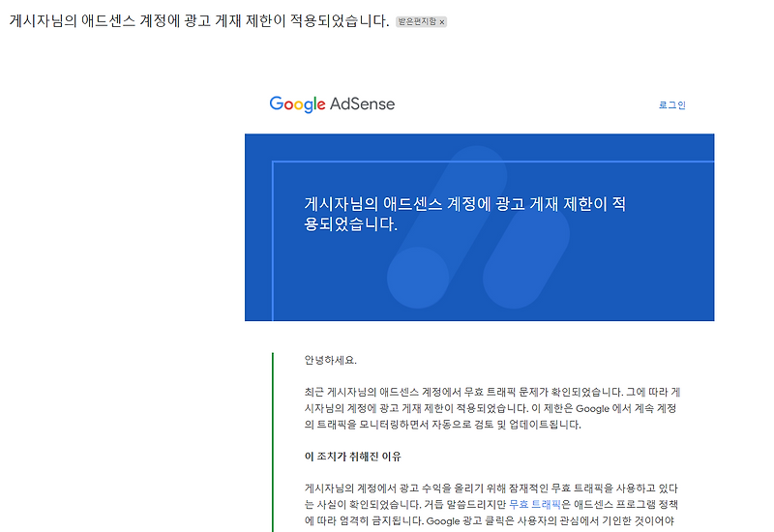Click the Google AdSense logo
This screenshot has width=774, height=532.
332,104
